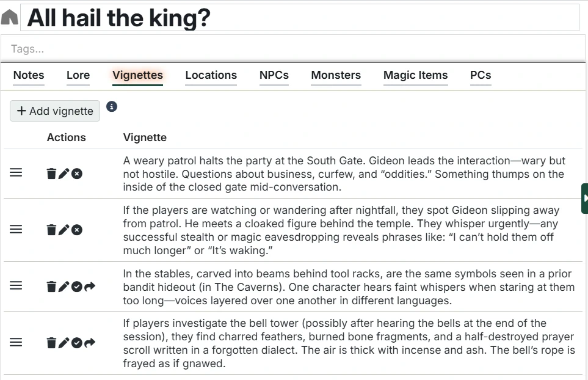The height and width of the screenshot is (380, 588).
Task: Delete the South Gate patrol vignette
Action: pos(51,173)
